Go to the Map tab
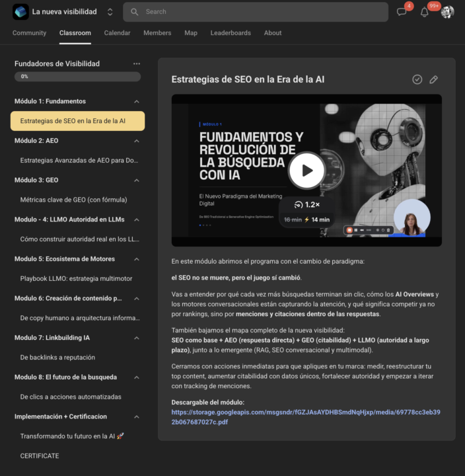This screenshot has width=465, height=476. (191, 33)
